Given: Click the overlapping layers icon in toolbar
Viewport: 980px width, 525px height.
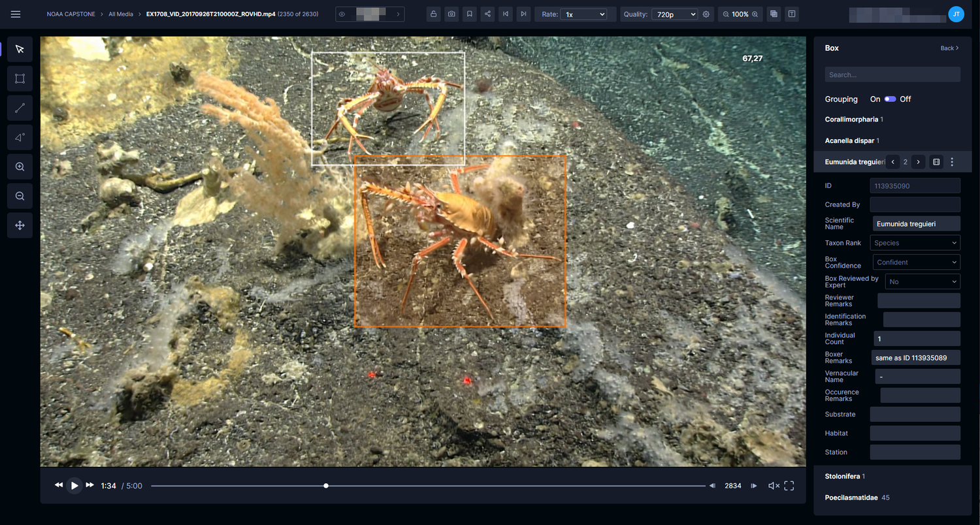Looking at the screenshot, I should [x=774, y=14].
